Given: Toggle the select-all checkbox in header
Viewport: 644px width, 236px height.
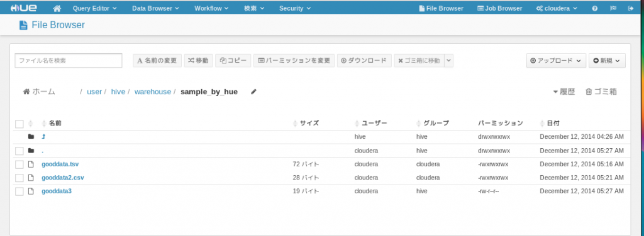Looking at the screenshot, I should coord(19,124).
